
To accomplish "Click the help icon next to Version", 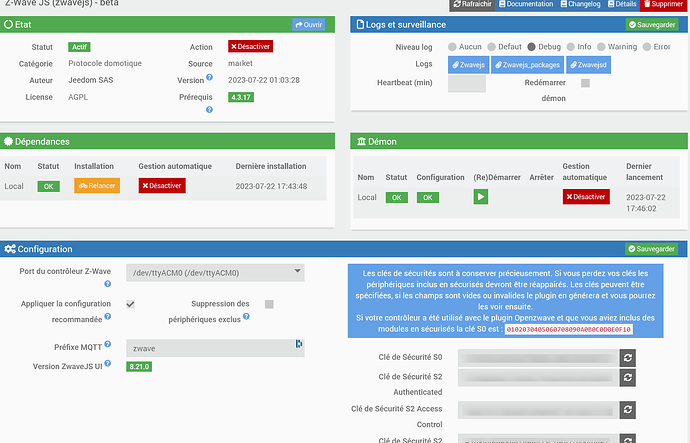I will [x=209, y=77].
